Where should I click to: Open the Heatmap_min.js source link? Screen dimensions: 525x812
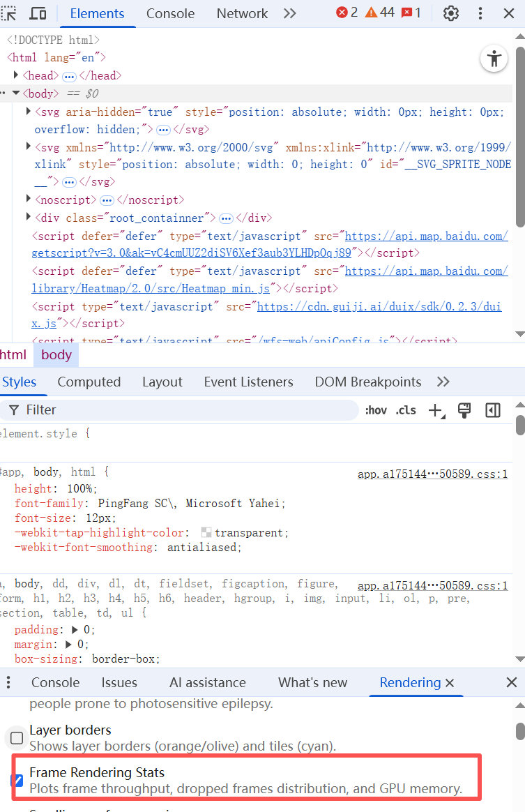[269, 280]
